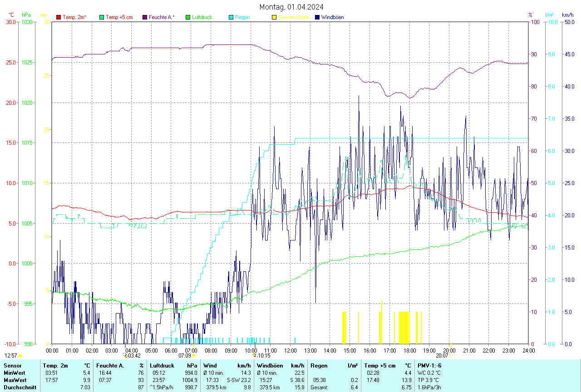Image resolution: width=581 pixels, height=392 pixels.
Task: Select the 'Luftdruck' legend label
Action: point(202,17)
